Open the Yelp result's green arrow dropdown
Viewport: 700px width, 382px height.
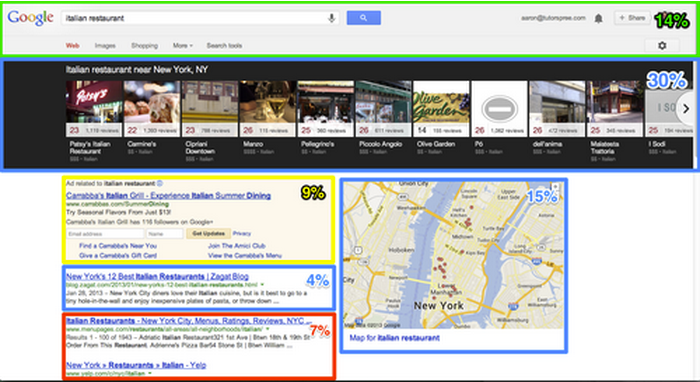(x=150, y=373)
